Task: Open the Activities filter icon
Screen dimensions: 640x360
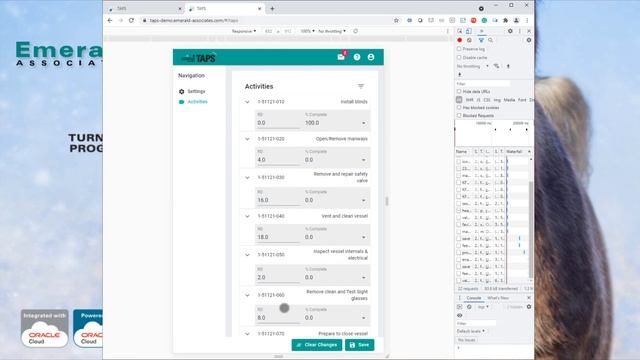Action: [x=361, y=86]
